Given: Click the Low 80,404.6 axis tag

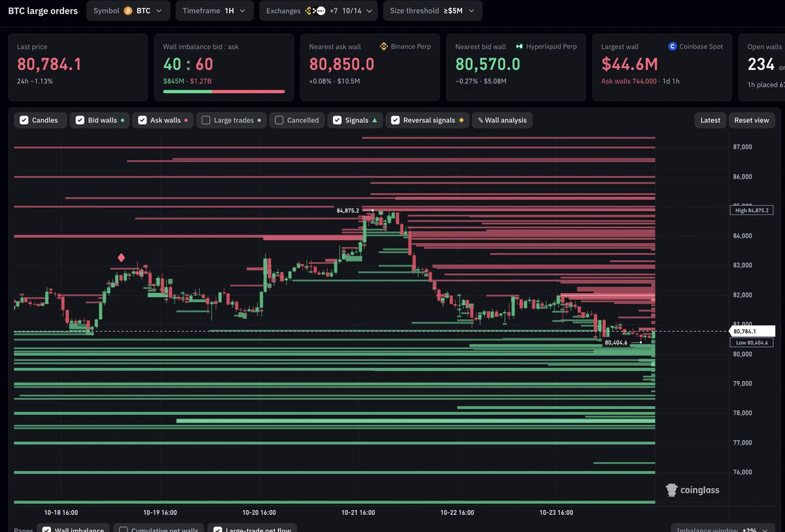Looking at the screenshot, I should tap(751, 342).
